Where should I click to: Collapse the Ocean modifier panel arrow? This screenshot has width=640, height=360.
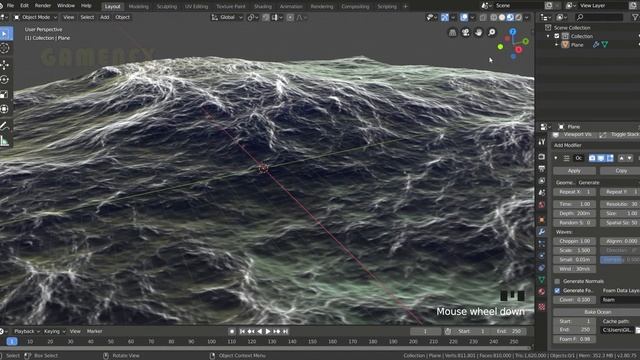click(x=556, y=158)
